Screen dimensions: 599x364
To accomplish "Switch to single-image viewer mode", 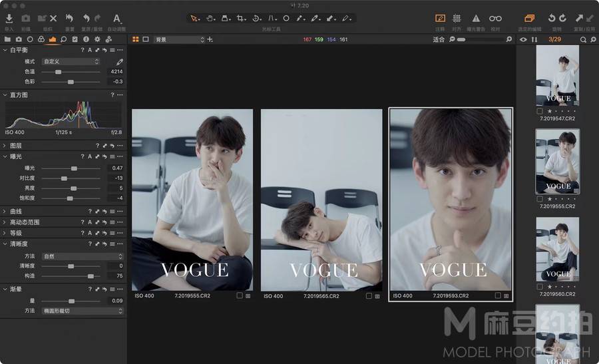I will tap(146, 39).
